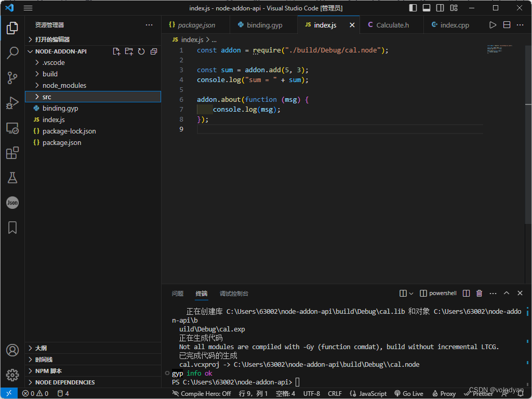Select the JSON tools icon in activity bar
The image size is (532, 399).
pos(12,203)
